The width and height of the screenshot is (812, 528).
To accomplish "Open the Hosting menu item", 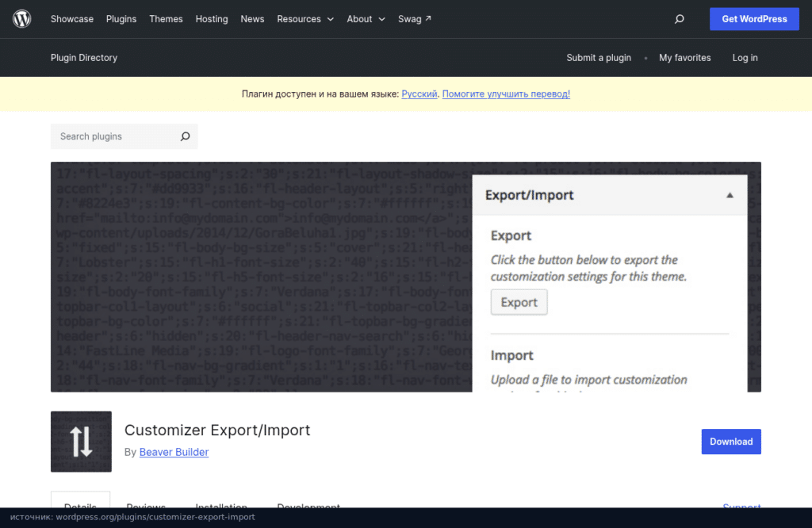I will [211, 19].
